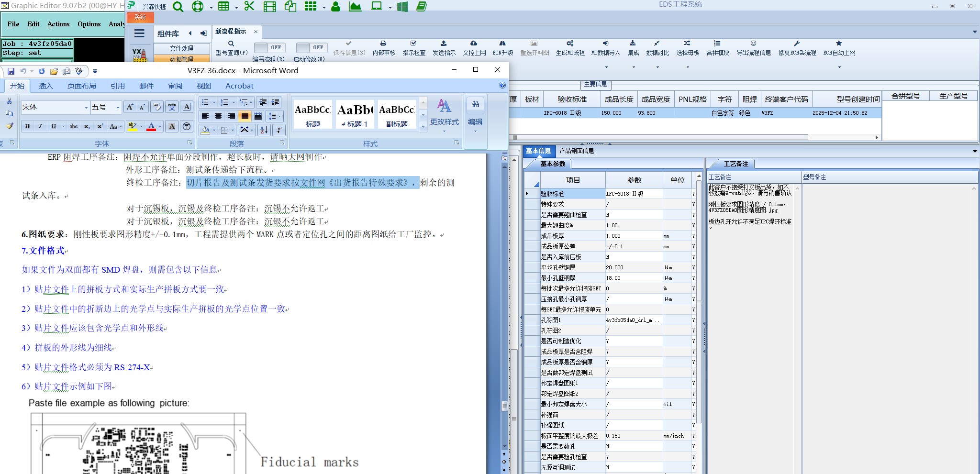Close the 新流程指示 tab

click(256, 32)
